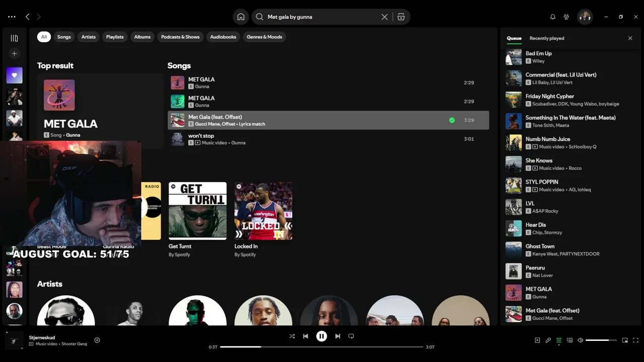
Task: Open Gunna link under the top result
Action: (73, 135)
